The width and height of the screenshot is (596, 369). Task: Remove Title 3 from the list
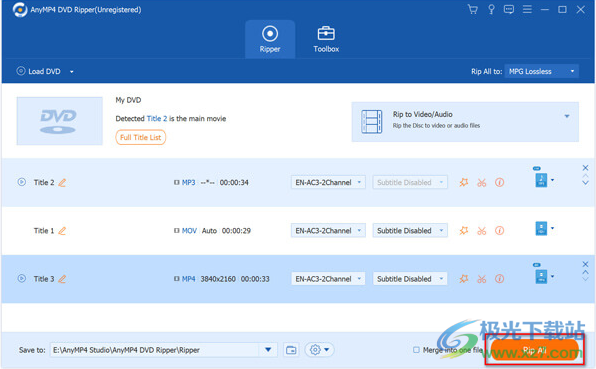[x=585, y=264]
